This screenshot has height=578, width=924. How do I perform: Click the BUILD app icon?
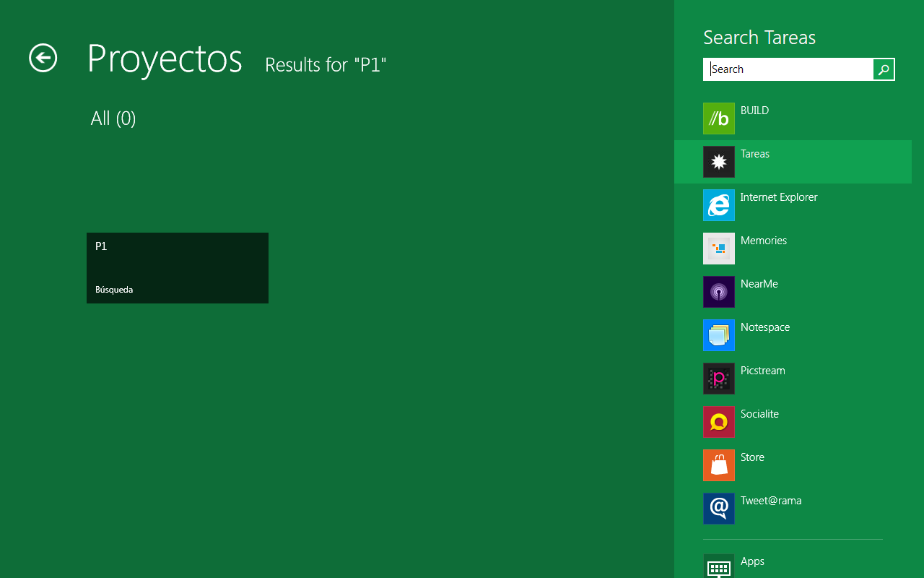coord(718,118)
